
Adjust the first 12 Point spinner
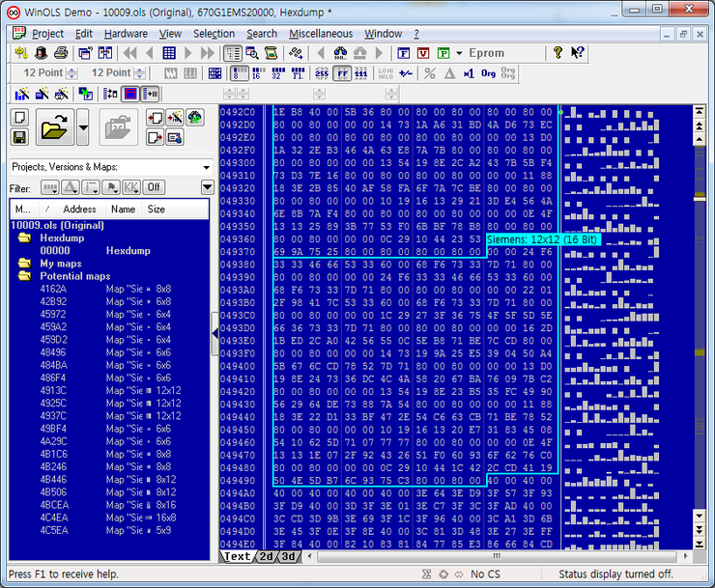click(72, 73)
